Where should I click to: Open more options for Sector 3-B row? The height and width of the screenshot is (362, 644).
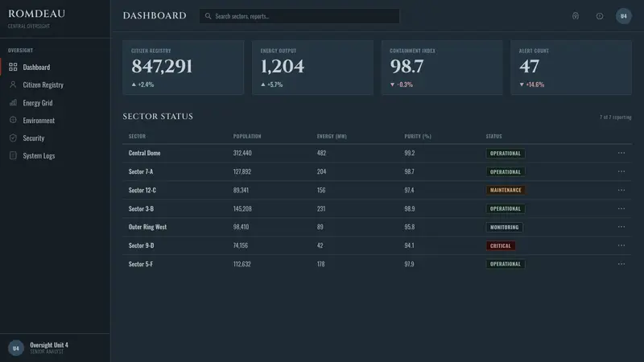click(621, 208)
